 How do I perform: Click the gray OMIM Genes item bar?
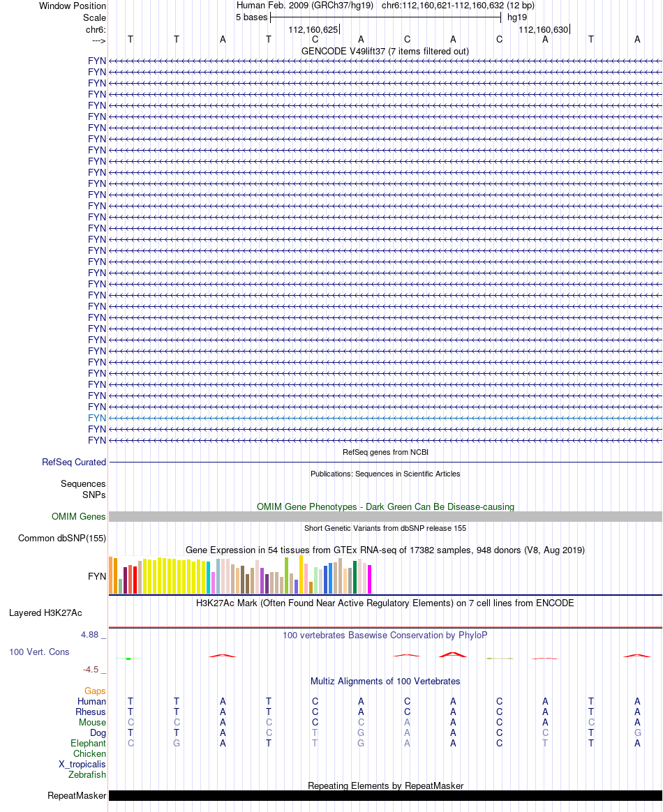pos(385,516)
